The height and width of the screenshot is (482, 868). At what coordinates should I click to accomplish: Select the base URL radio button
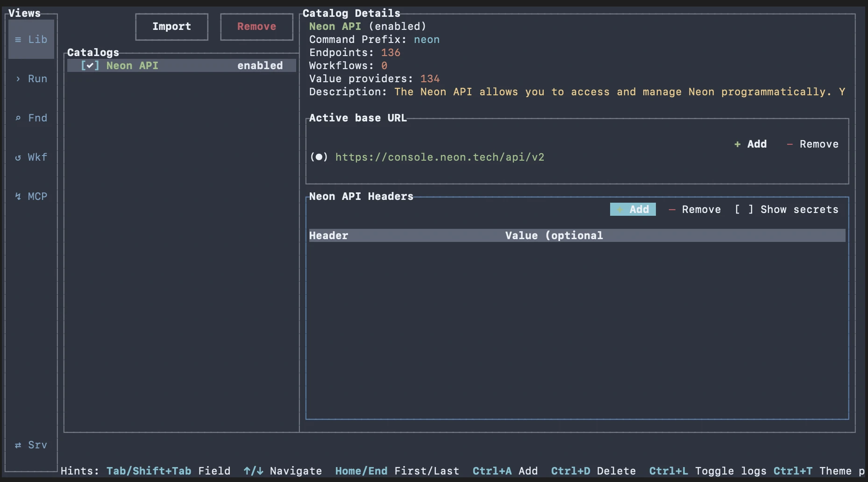click(x=319, y=157)
